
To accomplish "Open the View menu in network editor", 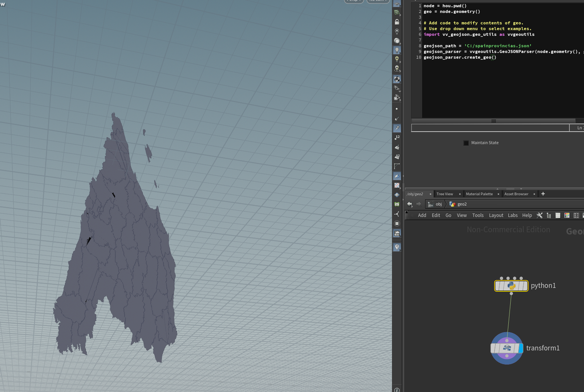I will (x=462, y=216).
